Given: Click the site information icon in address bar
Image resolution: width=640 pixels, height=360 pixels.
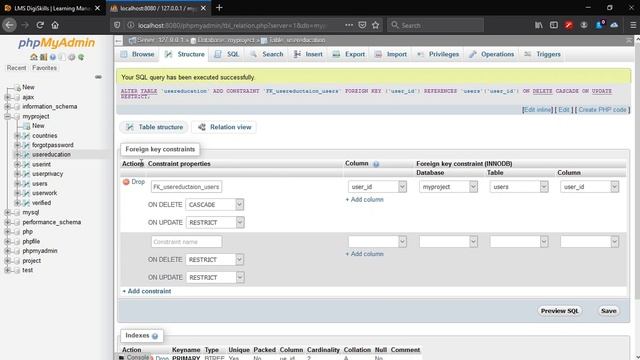Looking at the screenshot, I should coord(130,25).
